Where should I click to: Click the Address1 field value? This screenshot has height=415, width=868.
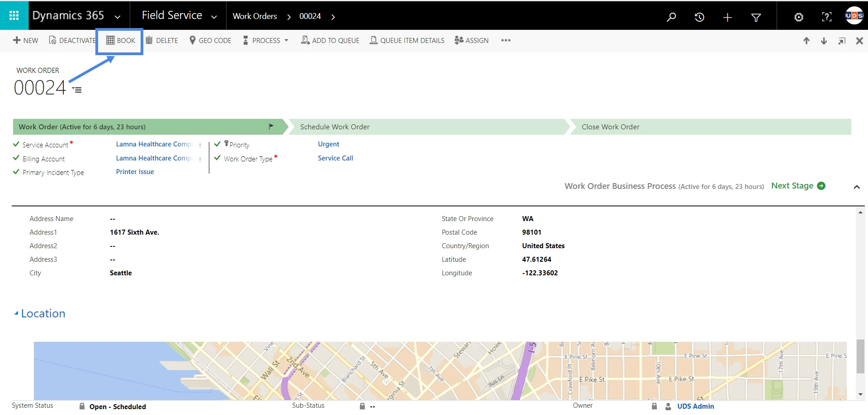(x=134, y=232)
